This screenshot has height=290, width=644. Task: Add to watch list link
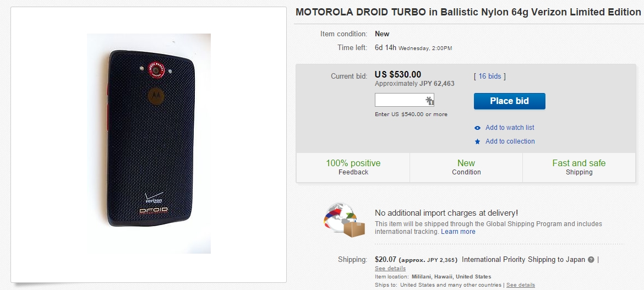pos(510,128)
